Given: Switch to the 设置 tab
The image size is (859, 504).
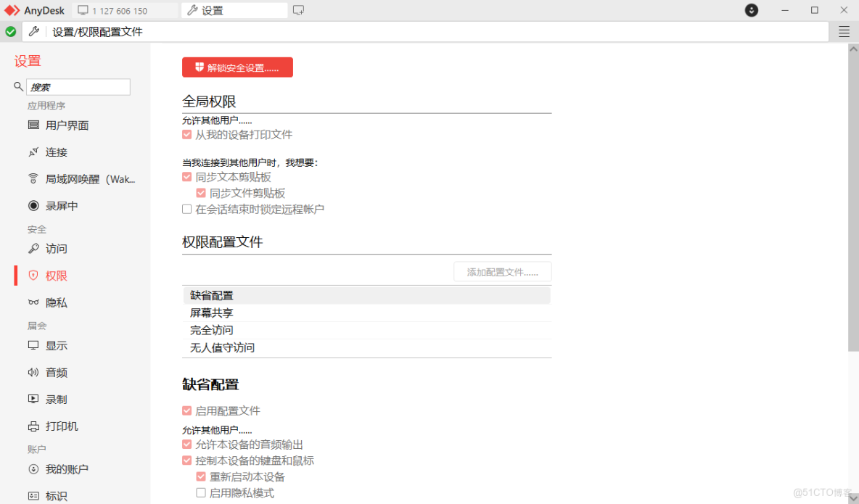Looking at the screenshot, I should tap(234, 10).
